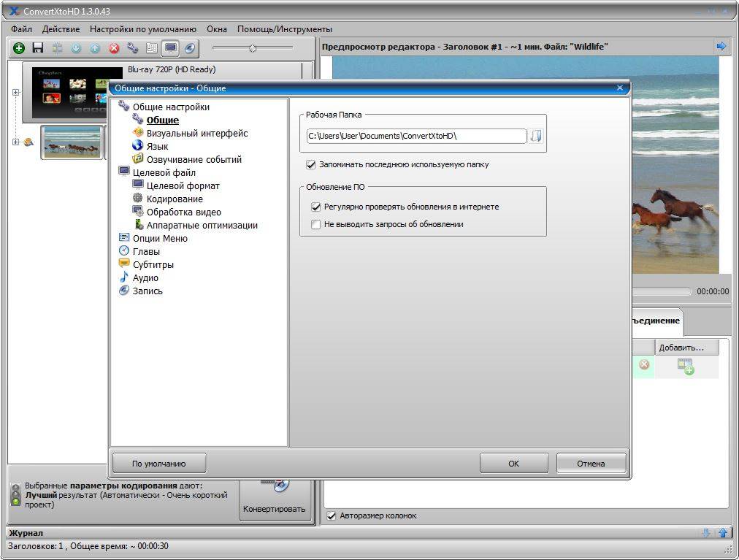Select Общие настройки tree node

[x=171, y=107]
